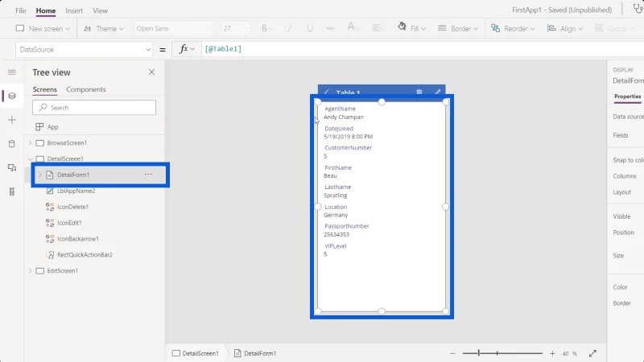The width and height of the screenshot is (644, 362).
Task: Open the fx formula dropdown
Action: point(187,49)
